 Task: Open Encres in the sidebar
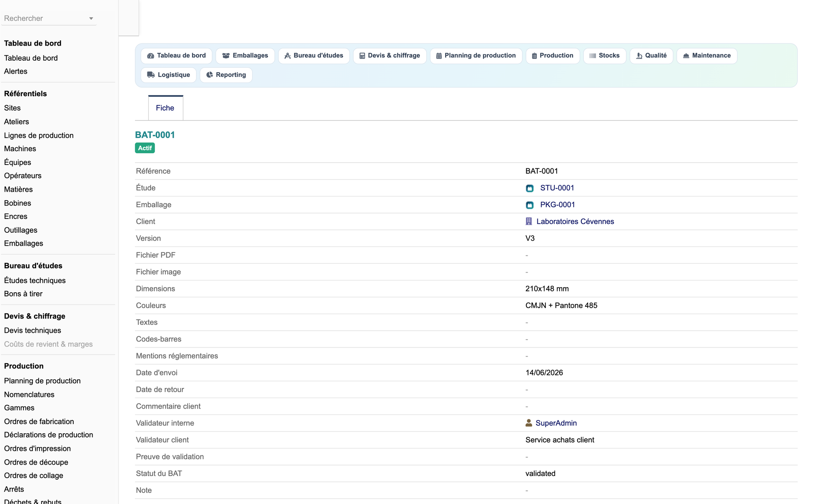15,216
